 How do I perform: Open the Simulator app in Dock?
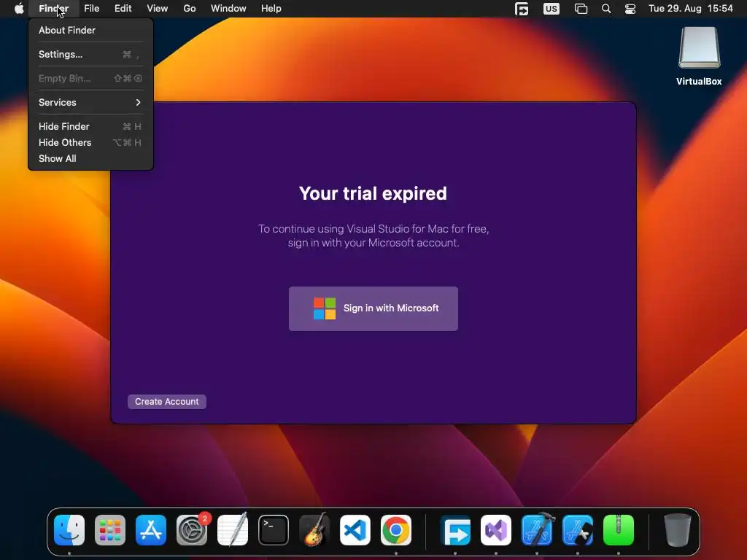pyautogui.click(x=578, y=530)
